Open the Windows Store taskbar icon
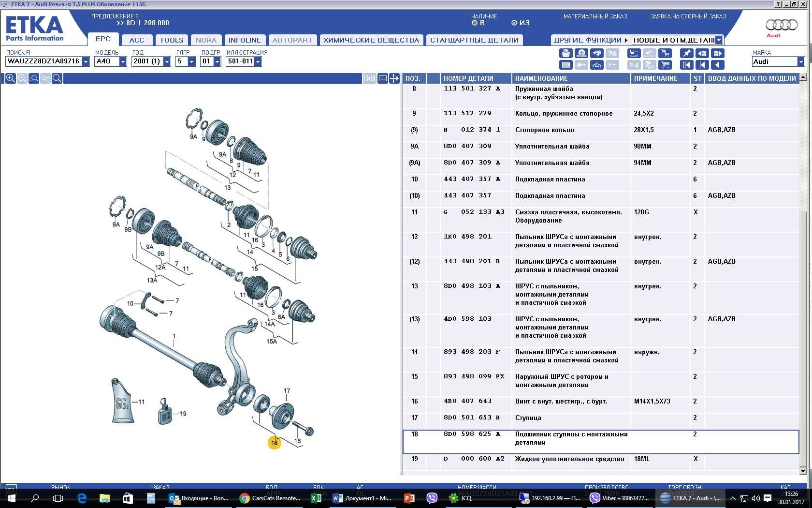The width and height of the screenshot is (812, 508). (x=128, y=498)
